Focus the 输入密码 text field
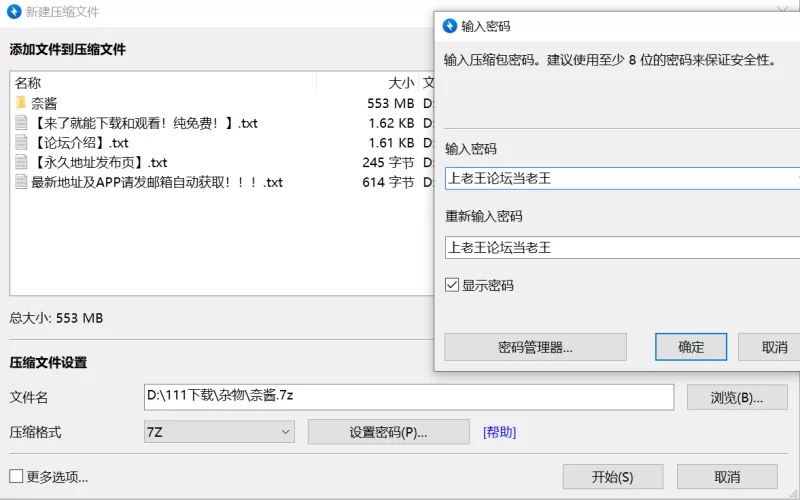Image resolution: width=800 pixels, height=500 pixels. [622, 178]
